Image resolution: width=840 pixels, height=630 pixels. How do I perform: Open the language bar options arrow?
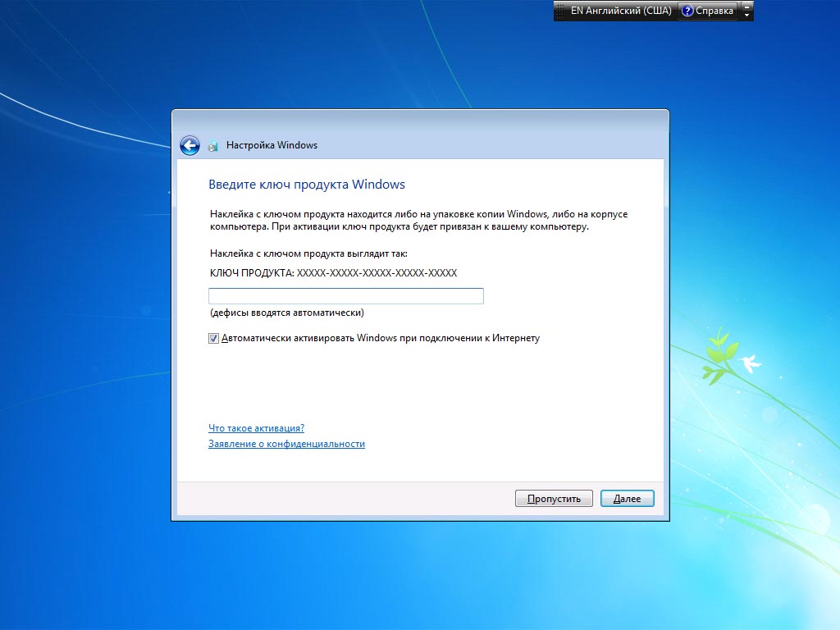click(x=746, y=15)
